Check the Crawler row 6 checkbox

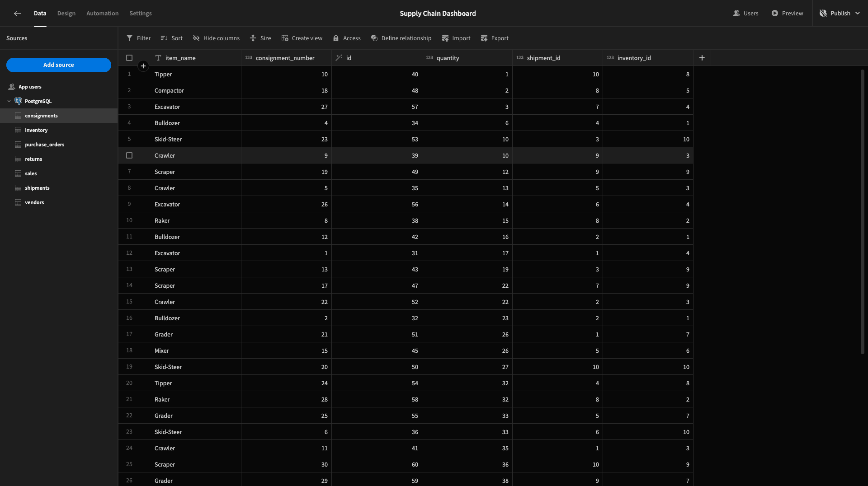129,155
